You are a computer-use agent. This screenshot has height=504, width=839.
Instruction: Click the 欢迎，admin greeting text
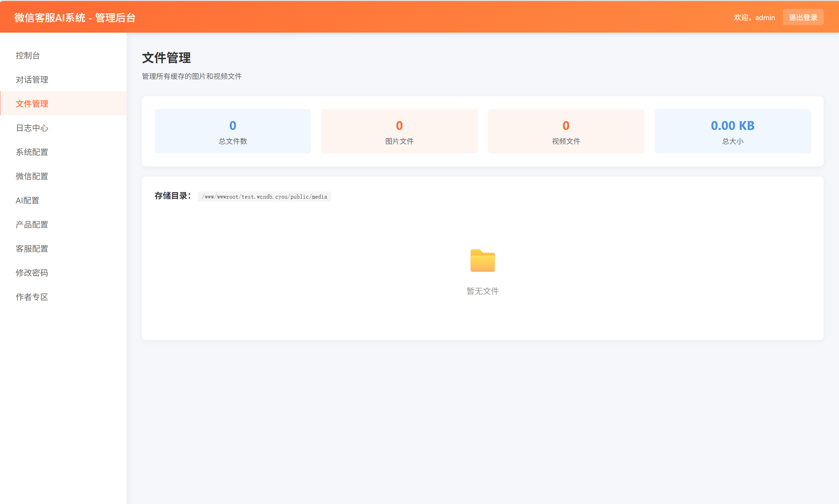pyautogui.click(x=754, y=17)
